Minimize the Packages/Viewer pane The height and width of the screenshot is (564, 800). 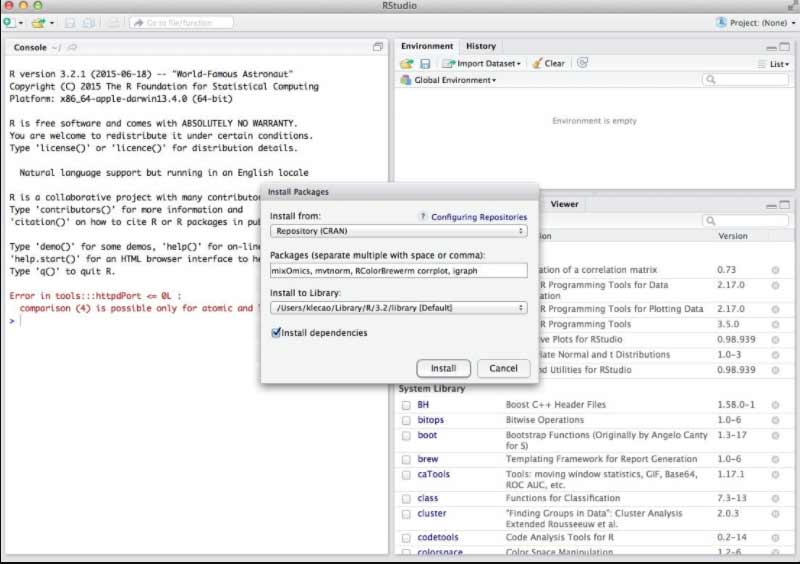[x=771, y=205]
